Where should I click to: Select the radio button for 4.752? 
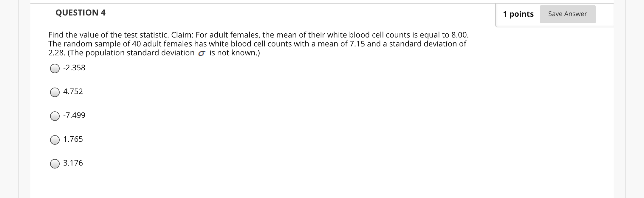[x=55, y=93]
